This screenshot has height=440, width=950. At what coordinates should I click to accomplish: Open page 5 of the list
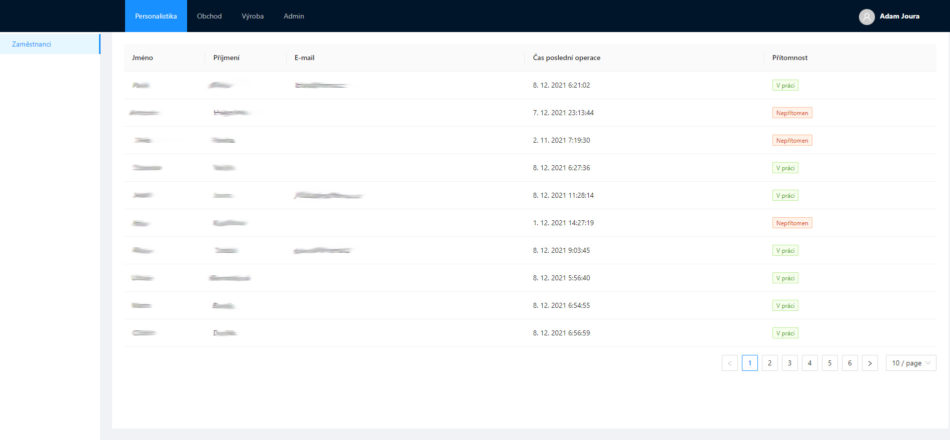coord(829,363)
